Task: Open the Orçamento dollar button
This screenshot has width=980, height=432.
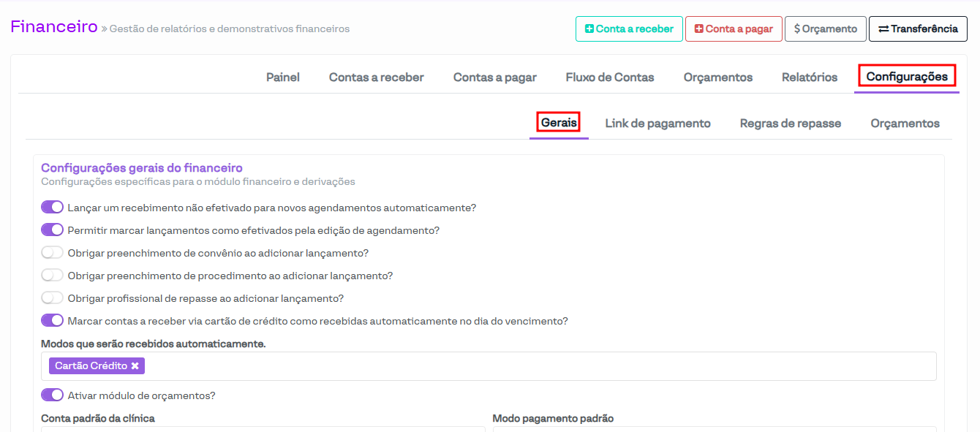Action: pyautogui.click(x=825, y=29)
